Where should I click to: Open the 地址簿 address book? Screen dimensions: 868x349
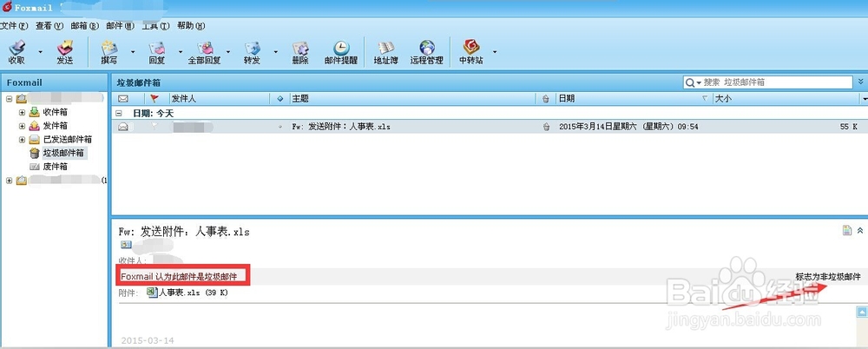(386, 53)
